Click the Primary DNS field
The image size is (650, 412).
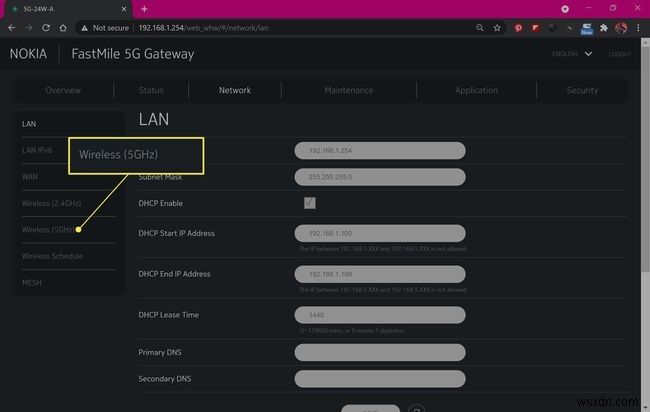380,352
